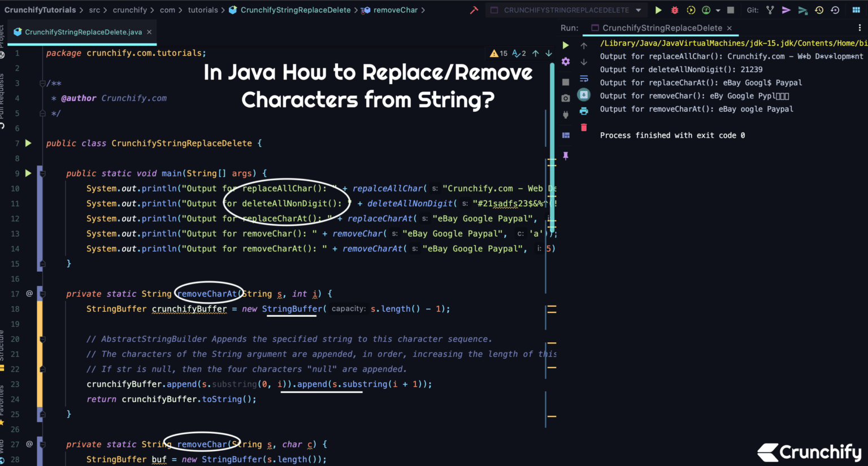Viewport: 868px width, 466px height.
Task: Open the Run console settings gear
Action: (x=565, y=61)
